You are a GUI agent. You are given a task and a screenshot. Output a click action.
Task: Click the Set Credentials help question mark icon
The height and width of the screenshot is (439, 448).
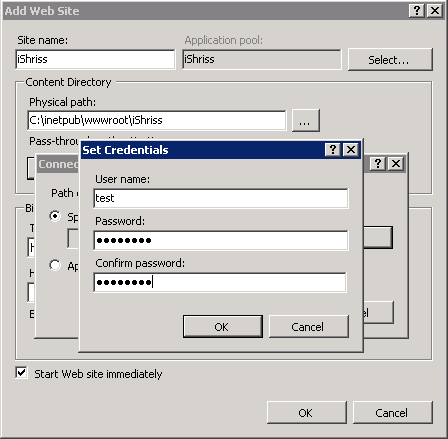[x=333, y=150]
